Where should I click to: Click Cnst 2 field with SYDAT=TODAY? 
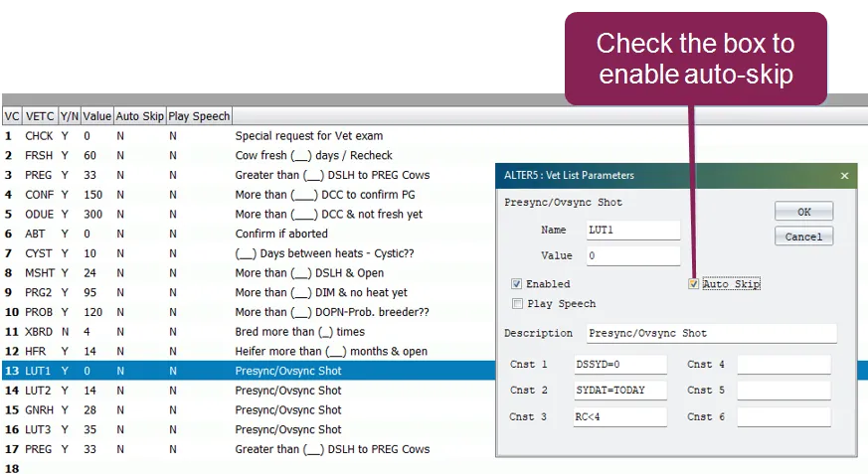coord(620,390)
